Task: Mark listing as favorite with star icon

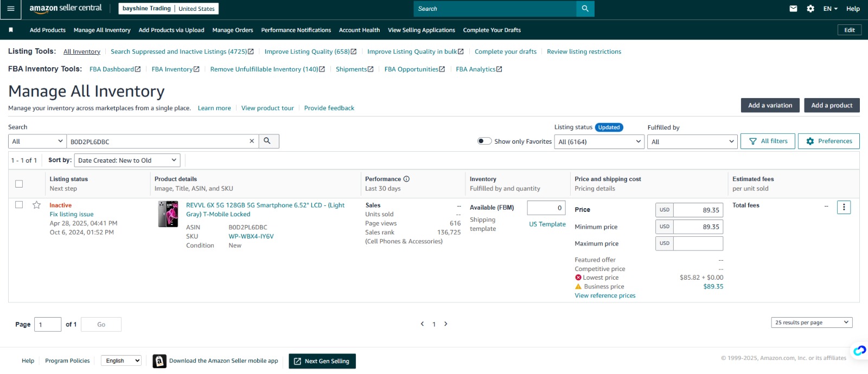Action: (36, 205)
